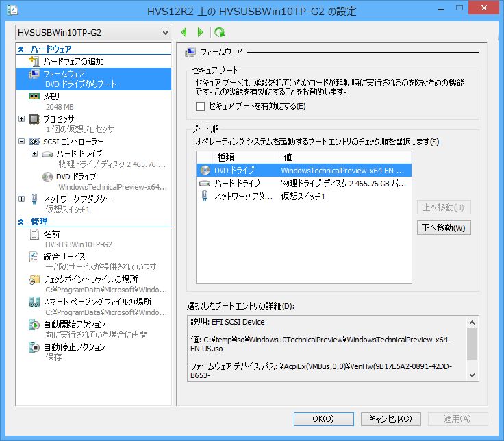Click the green forward arrow icon

pyautogui.click(x=200, y=32)
